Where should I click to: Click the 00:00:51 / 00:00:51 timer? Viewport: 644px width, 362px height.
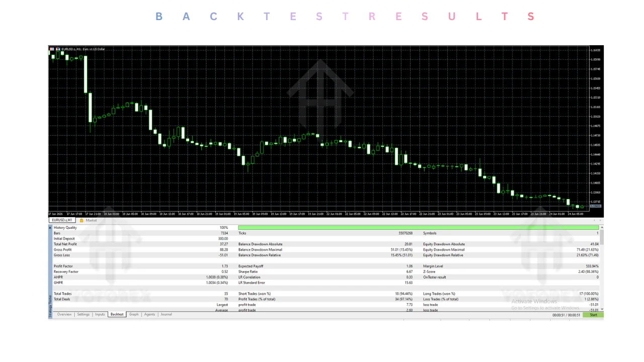(x=566, y=315)
